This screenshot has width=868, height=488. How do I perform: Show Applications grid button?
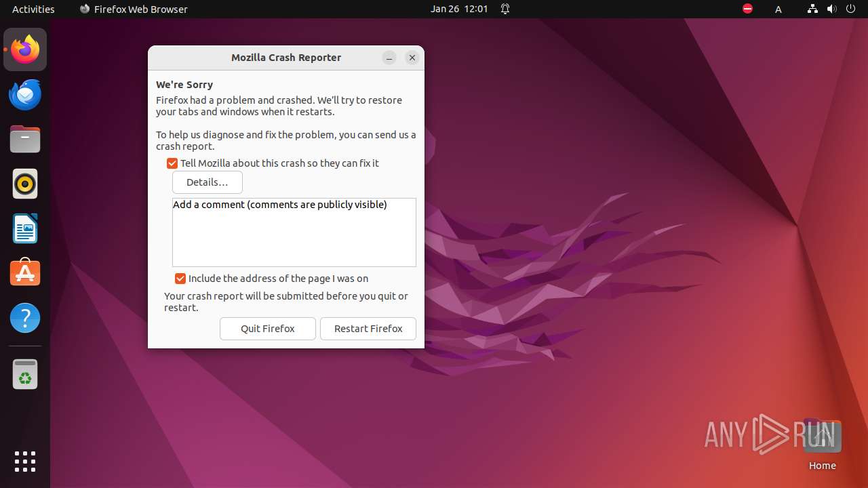[x=25, y=462]
